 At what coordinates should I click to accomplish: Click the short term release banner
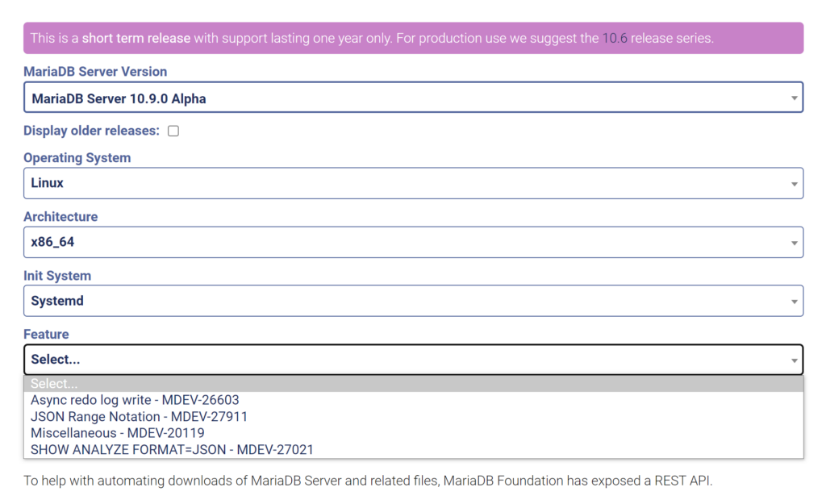413,38
